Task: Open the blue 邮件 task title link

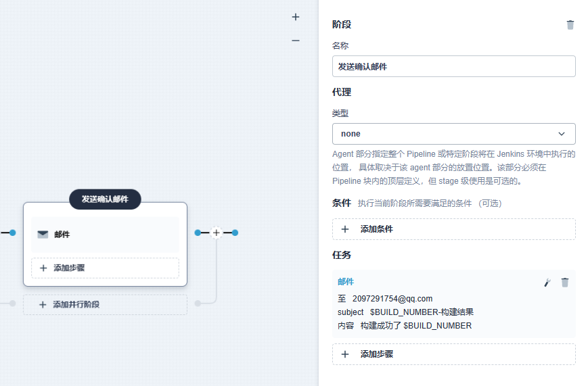Action: tap(346, 282)
